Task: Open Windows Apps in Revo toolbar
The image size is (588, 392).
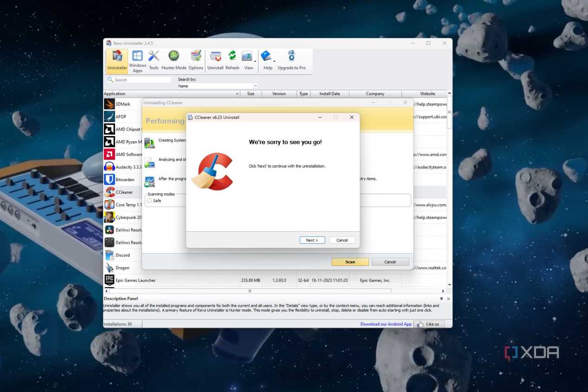Action: click(x=137, y=61)
